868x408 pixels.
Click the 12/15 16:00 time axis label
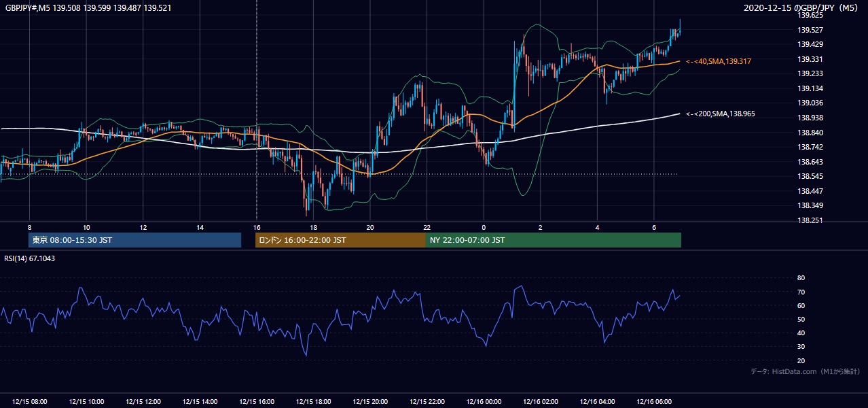257,402
